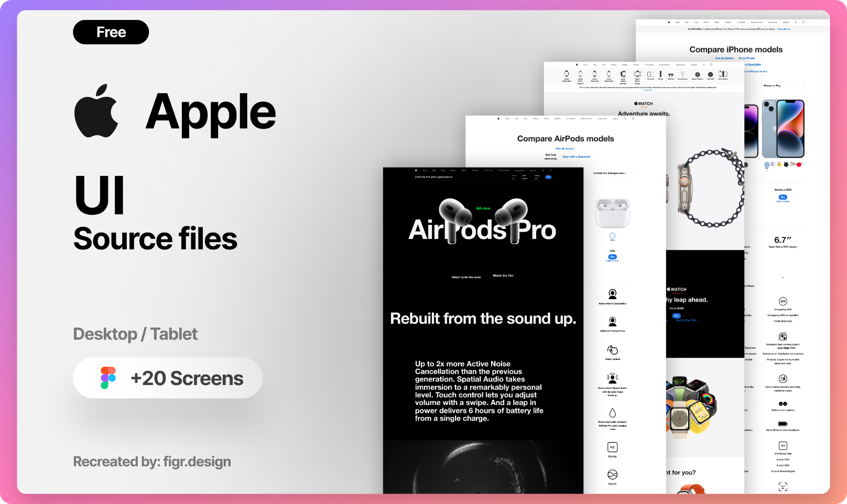Click Rebuilt from the sound up text
The width and height of the screenshot is (847, 504).
pyautogui.click(x=483, y=319)
